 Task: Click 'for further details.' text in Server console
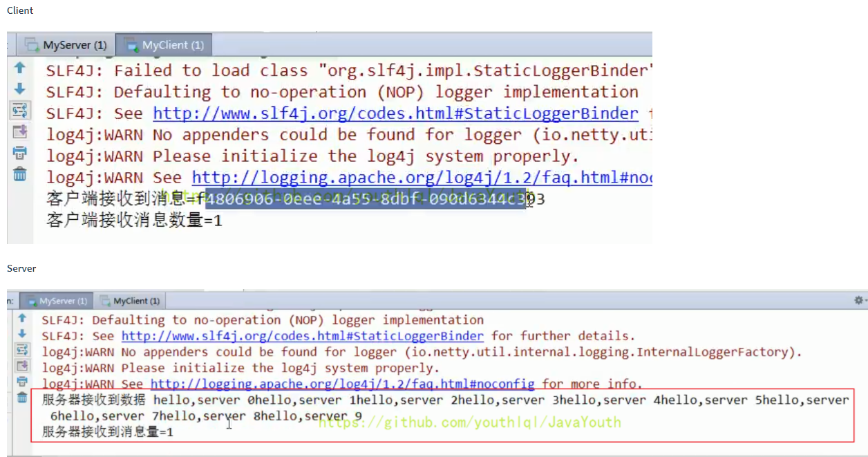563,336
